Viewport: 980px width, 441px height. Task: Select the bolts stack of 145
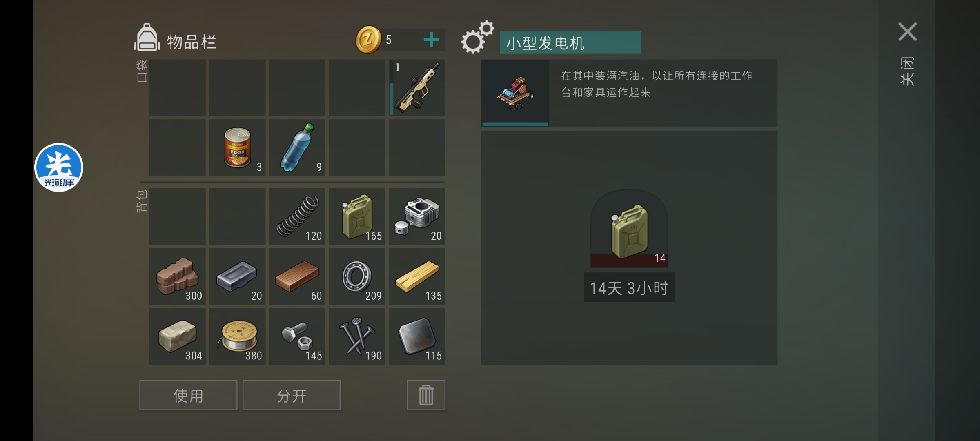click(x=297, y=336)
